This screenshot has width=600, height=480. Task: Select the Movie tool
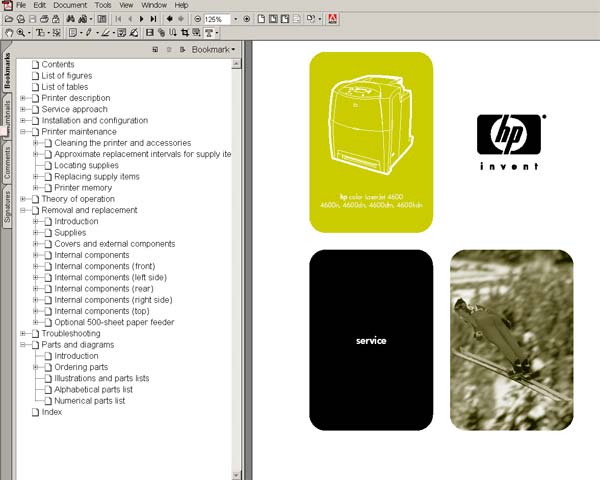[150, 33]
